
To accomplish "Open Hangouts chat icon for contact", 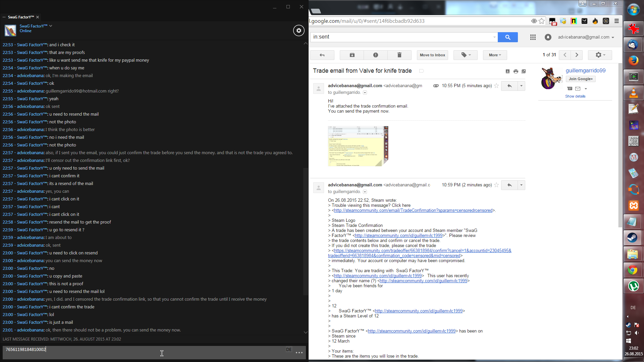I will coord(570,89).
